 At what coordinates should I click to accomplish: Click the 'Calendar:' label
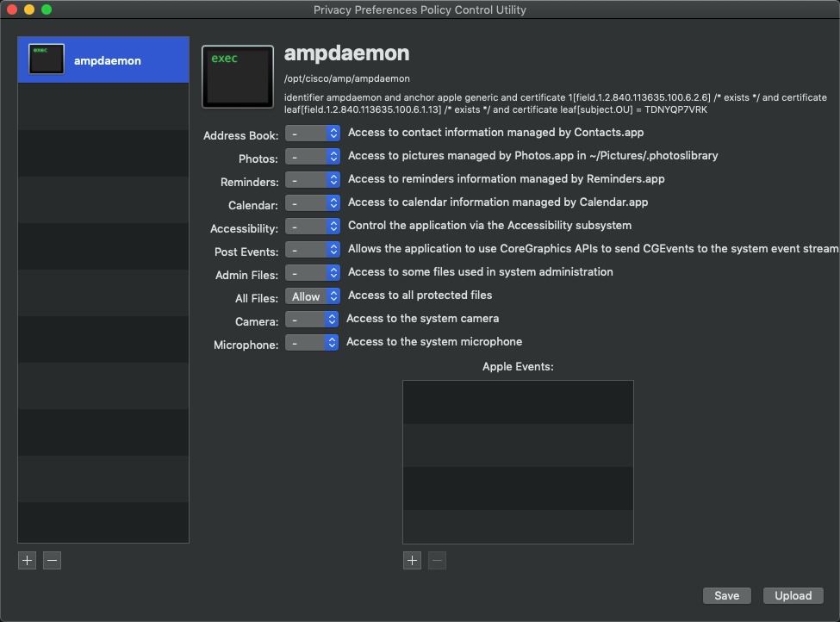click(x=253, y=206)
